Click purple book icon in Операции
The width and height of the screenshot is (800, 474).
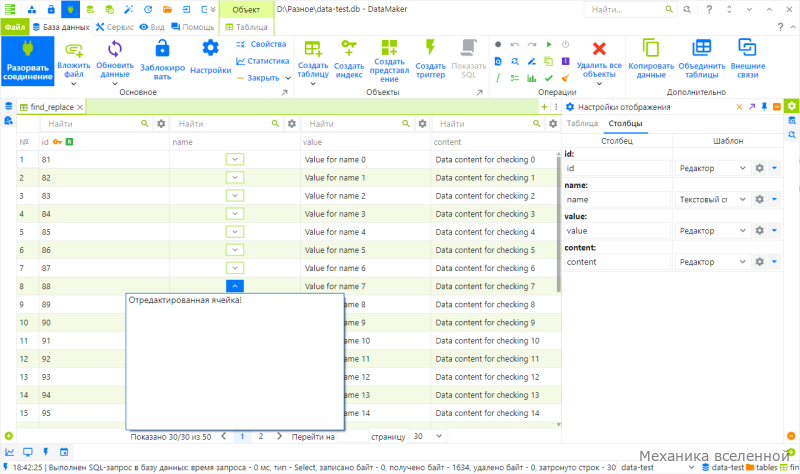(565, 61)
